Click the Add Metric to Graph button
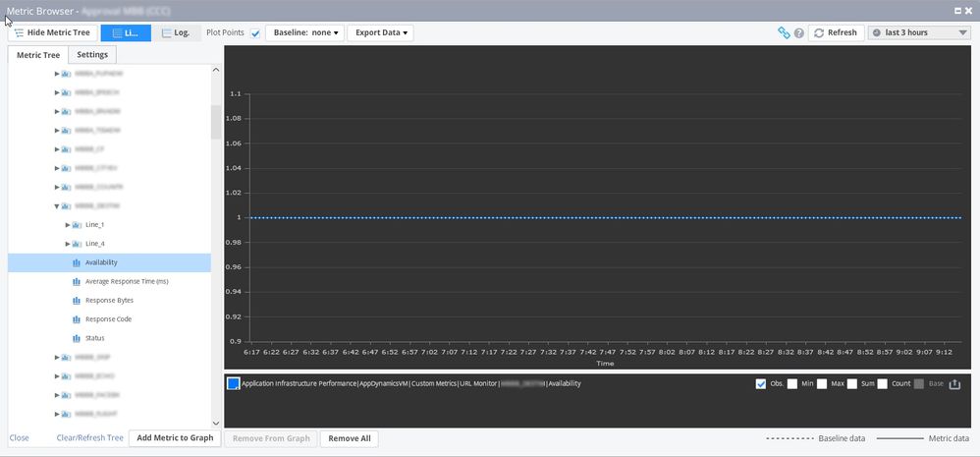This screenshot has height=457, width=980. pos(175,438)
